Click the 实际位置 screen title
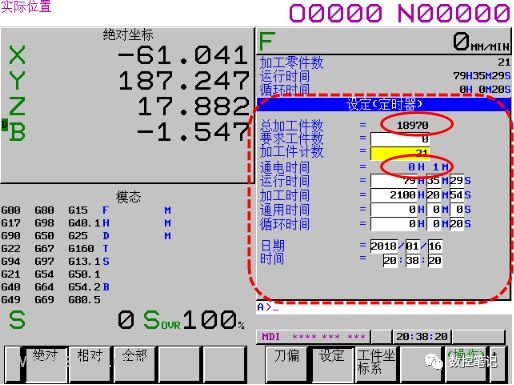This screenshot has width=514, height=385. point(26,7)
